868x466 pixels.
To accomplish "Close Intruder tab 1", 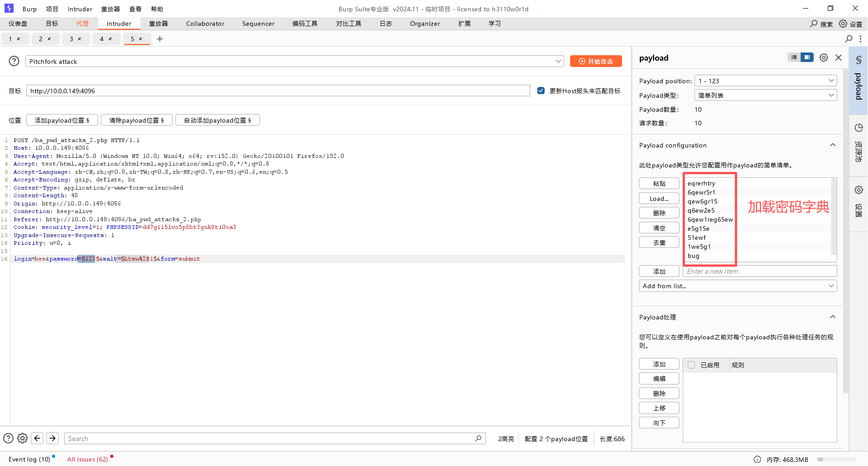I will click(x=19, y=39).
